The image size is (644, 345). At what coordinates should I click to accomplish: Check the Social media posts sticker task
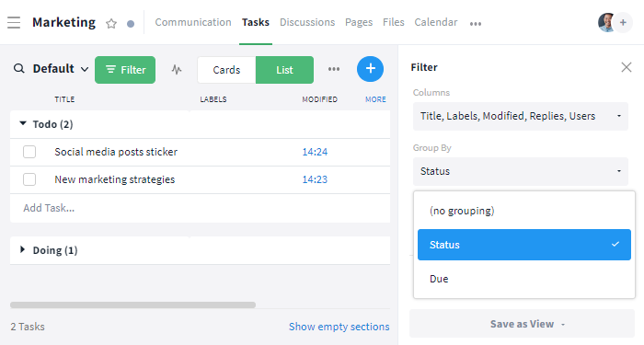[29, 152]
